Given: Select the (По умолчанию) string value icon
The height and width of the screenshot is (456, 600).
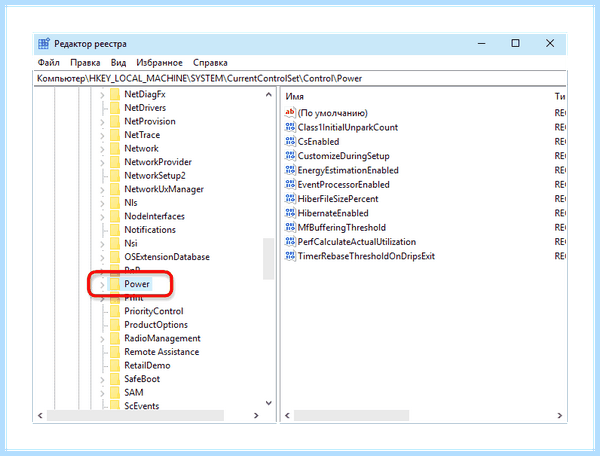Looking at the screenshot, I should (x=290, y=113).
